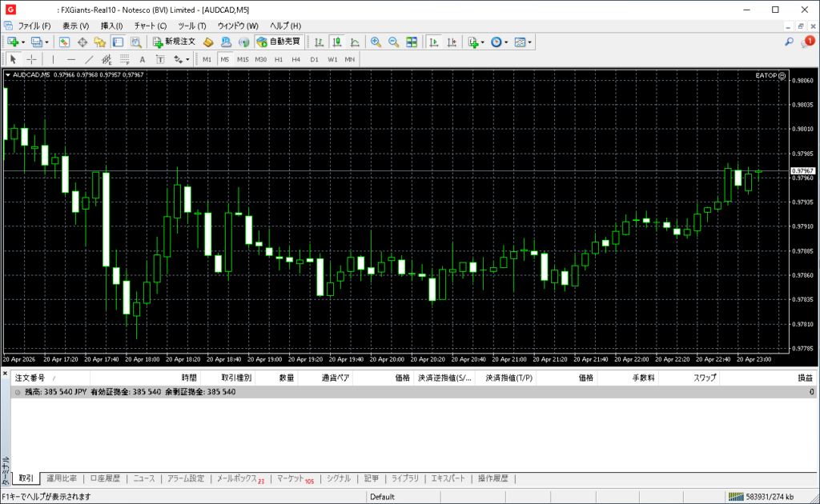Switch chart to bar chart display

click(x=319, y=42)
